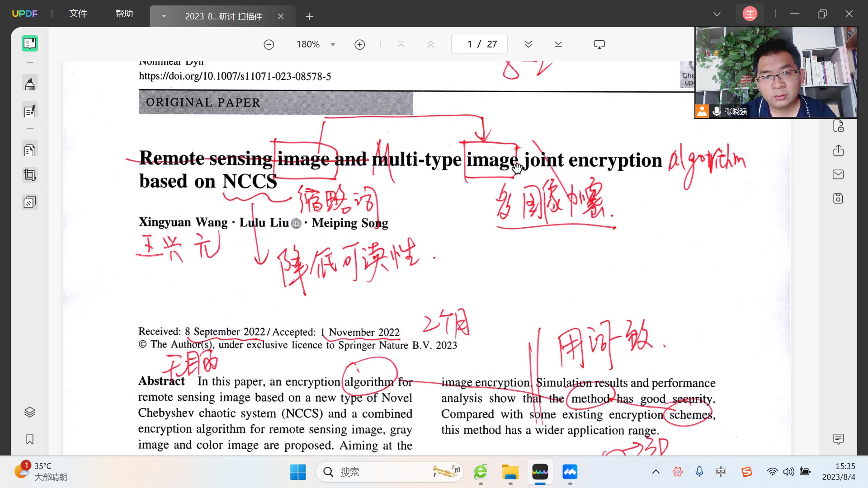Open the Bookmarks panel
This screenshot has width=868, height=488.
(30, 439)
